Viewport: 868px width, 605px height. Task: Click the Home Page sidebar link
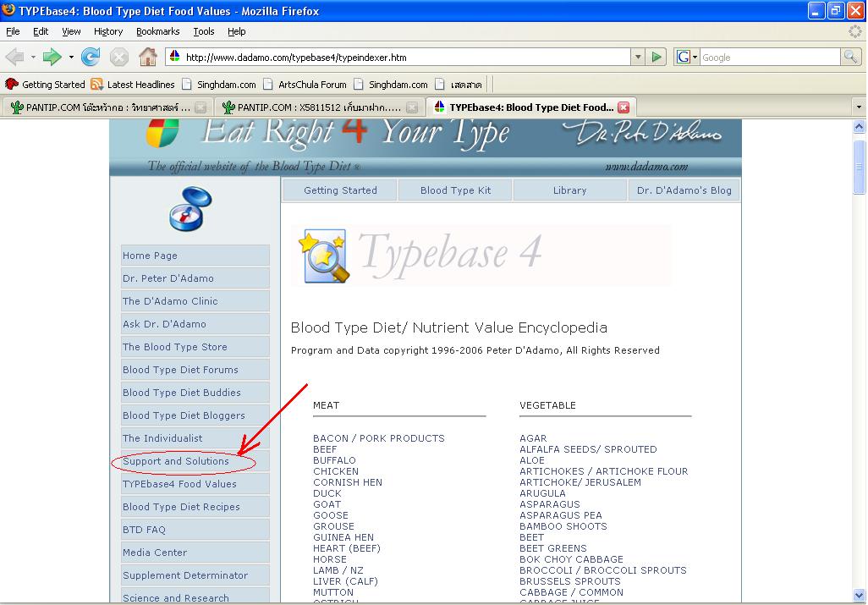pos(195,256)
